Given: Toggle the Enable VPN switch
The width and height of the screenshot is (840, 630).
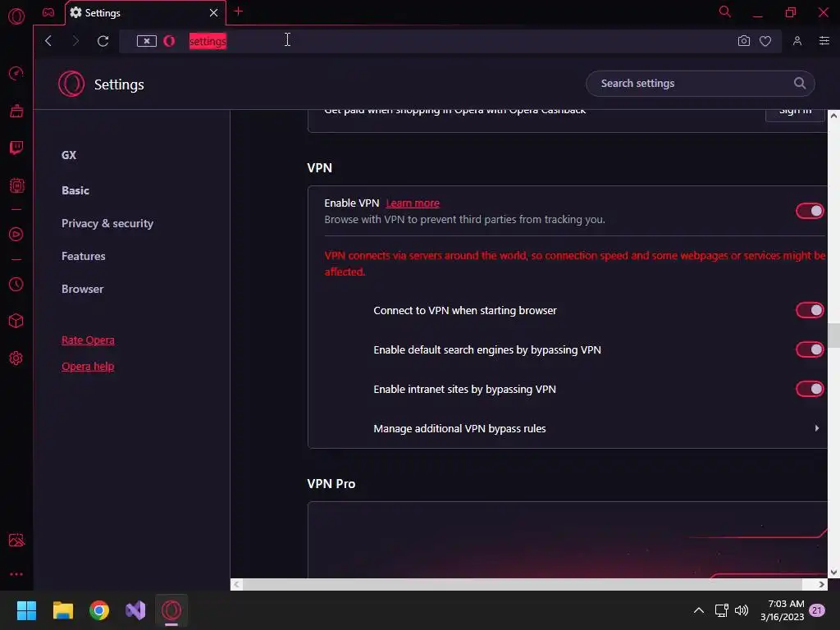Looking at the screenshot, I should pyautogui.click(x=810, y=211).
